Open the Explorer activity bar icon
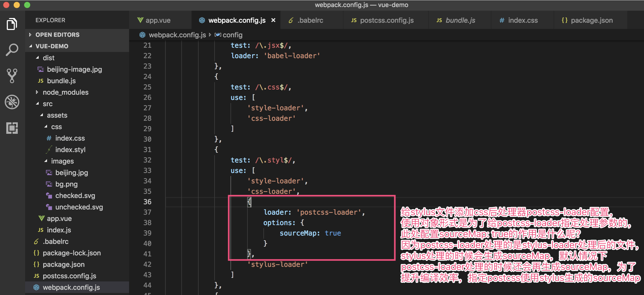The width and height of the screenshot is (644, 295). pyautogui.click(x=12, y=24)
